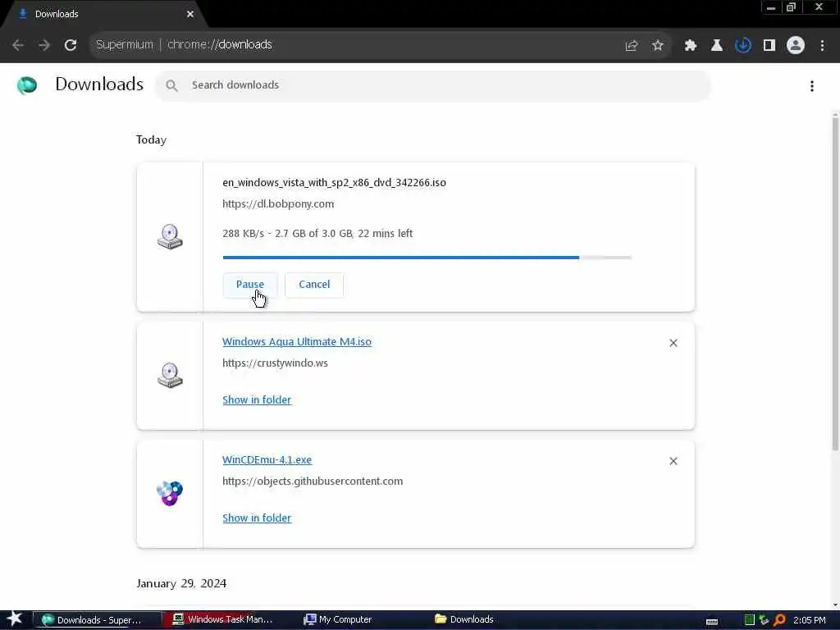Reload the downloads page

pyautogui.click(x=71, y=45)
